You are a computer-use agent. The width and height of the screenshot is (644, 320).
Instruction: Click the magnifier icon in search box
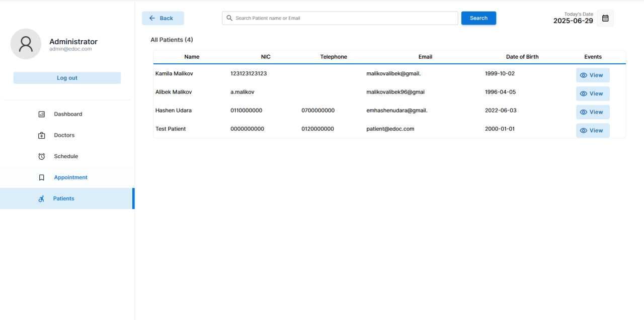[229, 18]
